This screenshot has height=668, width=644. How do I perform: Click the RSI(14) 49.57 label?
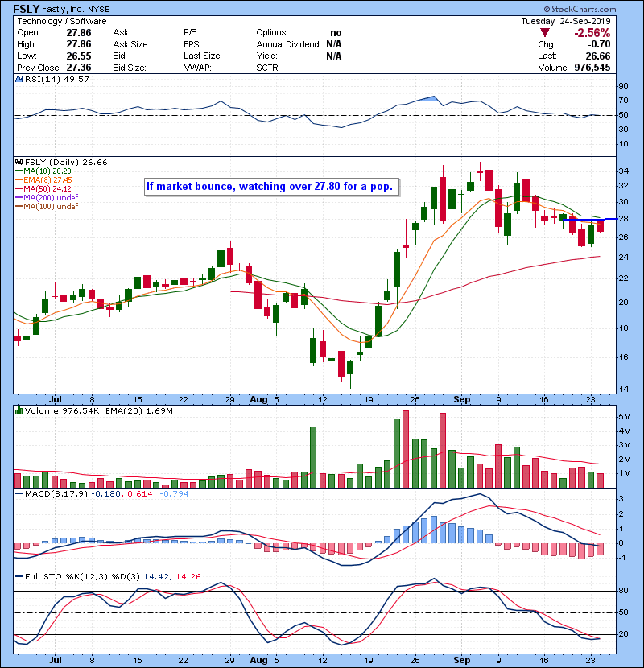[x=57, y=79]
